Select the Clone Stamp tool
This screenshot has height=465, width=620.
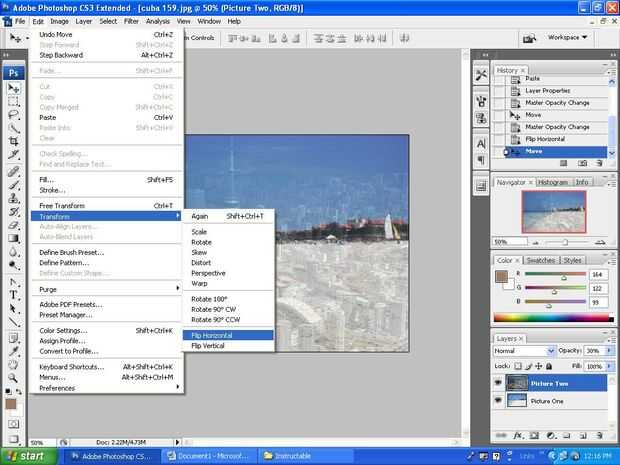[13, 198]
